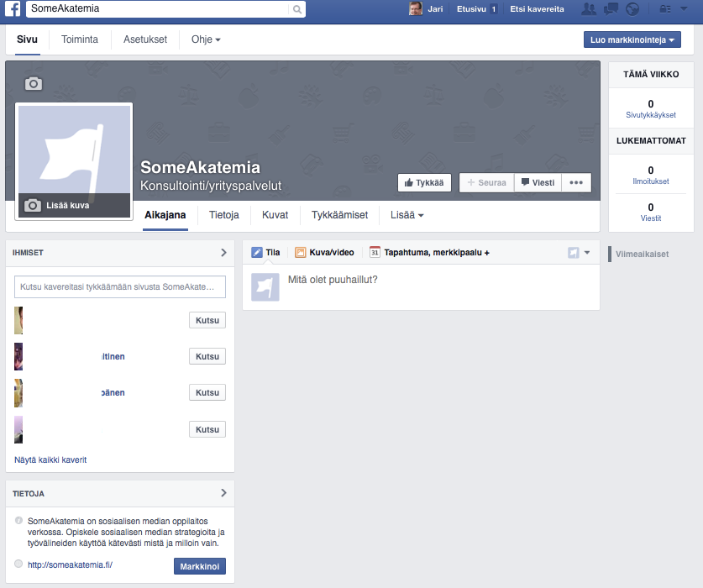Screen dimensions: 703x588
Task: Open Sivutykkäykset link in sidebar
Action: click(651, 115)
